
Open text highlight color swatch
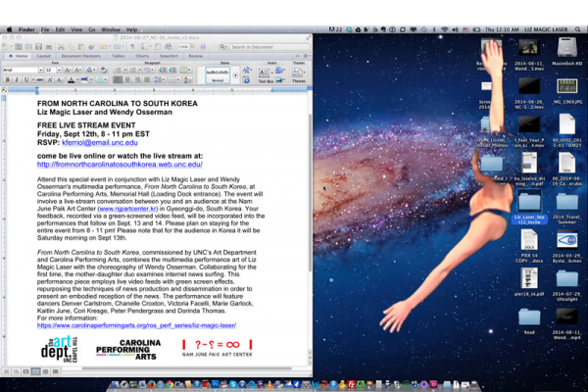tap(85, 80)
